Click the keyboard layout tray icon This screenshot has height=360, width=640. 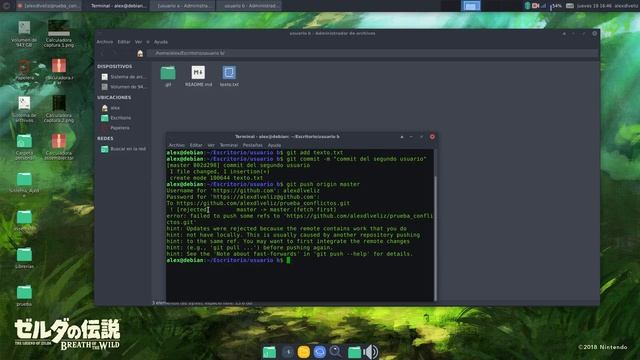click(x=570, y=6)
